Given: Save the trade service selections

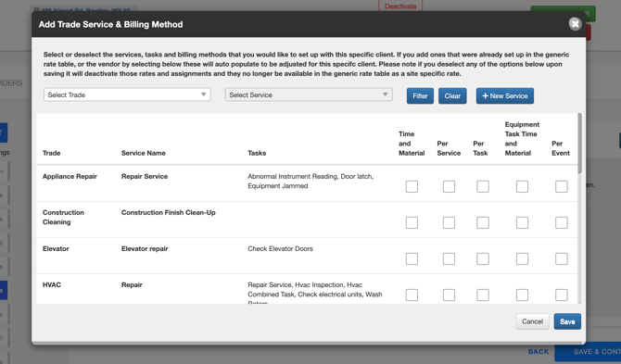Looking at the screenshot, I should tap(567, 321).
